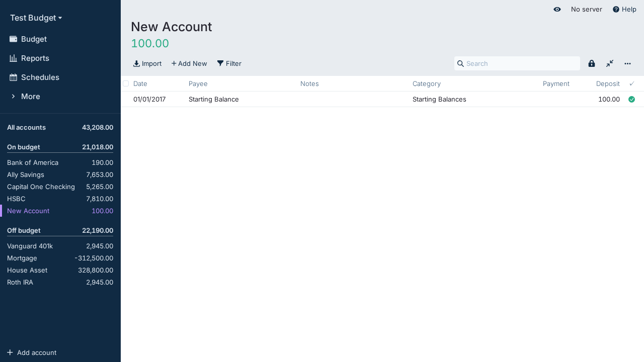Click the lock reconcile icon
The width and height of the screenshot is (644, 362).
[592, 63]
